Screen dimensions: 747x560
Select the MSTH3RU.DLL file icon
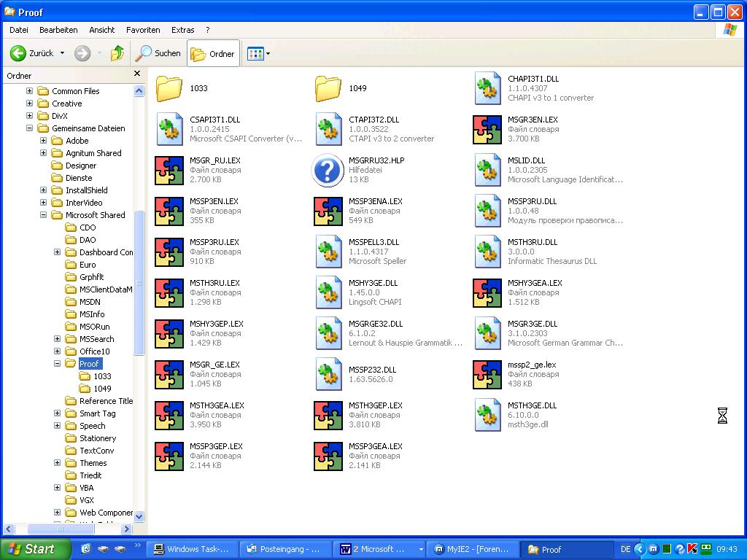[487, 252]
